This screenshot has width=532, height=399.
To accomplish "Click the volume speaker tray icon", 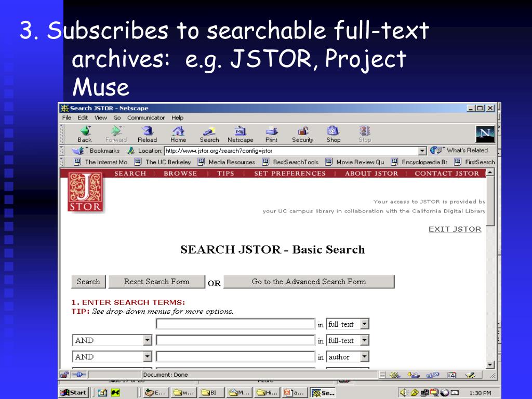I will click(403, 393).
